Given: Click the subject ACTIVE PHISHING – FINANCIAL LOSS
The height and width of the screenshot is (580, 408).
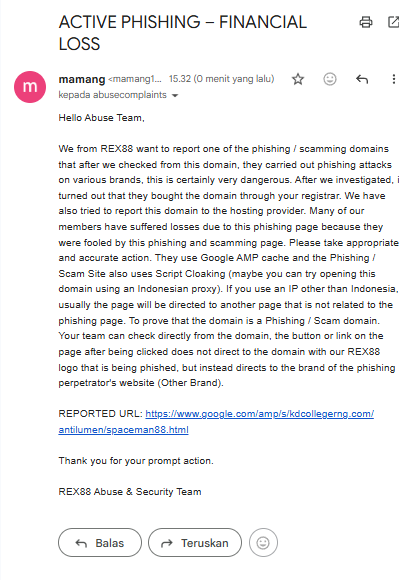Looking at the screenshot, I should coord(183,33).
